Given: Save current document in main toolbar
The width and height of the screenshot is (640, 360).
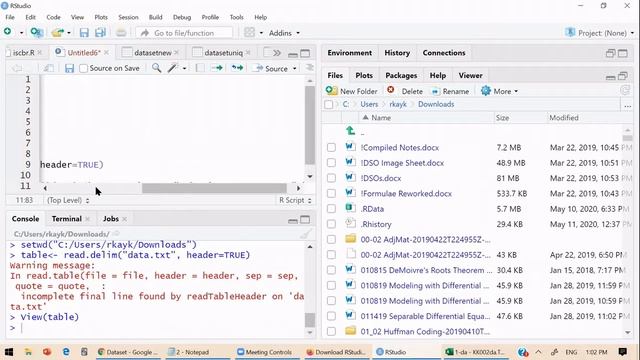Looking at the screenshot, I should pyautogui.click(x=84, y=33).
